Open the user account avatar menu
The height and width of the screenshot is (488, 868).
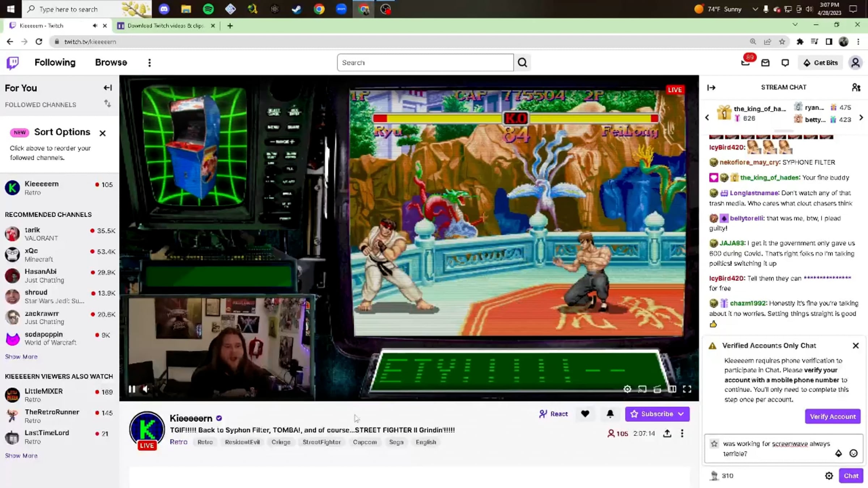point(855,63)
